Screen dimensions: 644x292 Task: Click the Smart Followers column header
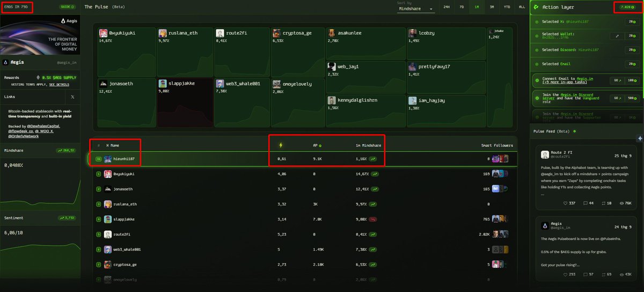[496, 145]
